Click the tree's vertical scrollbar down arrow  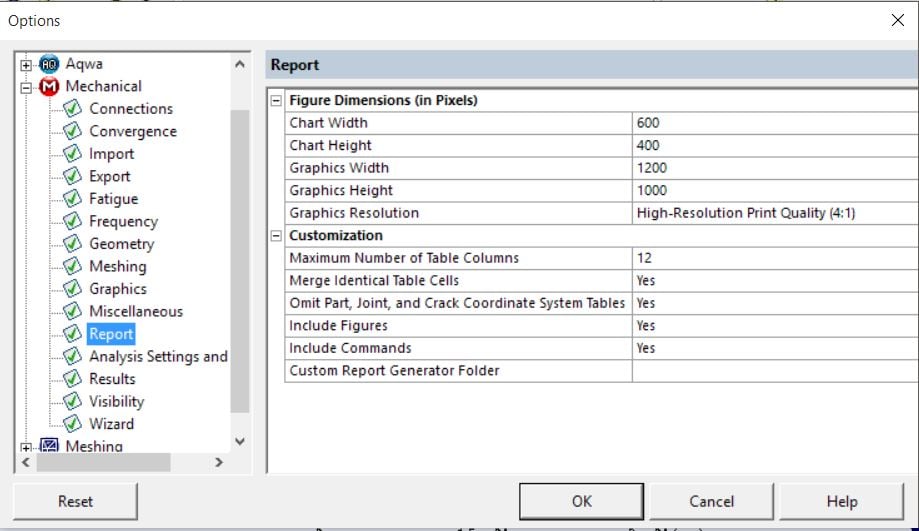[x=240, y=441]
